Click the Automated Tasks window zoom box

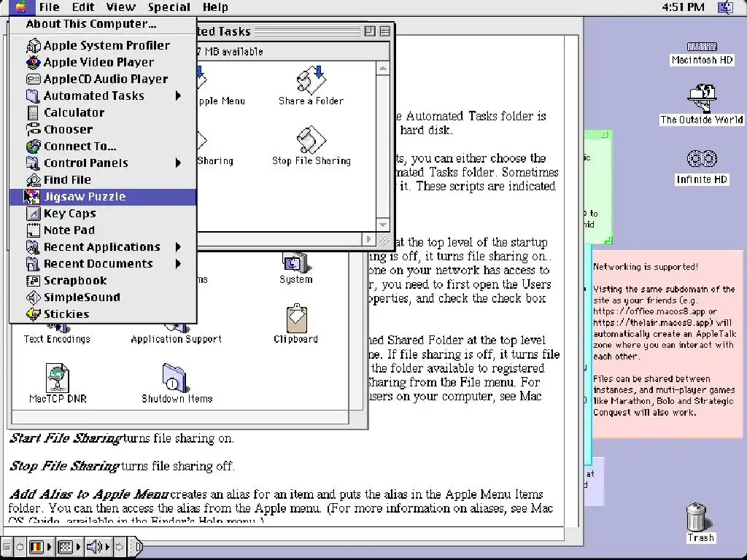pos(370,31)
